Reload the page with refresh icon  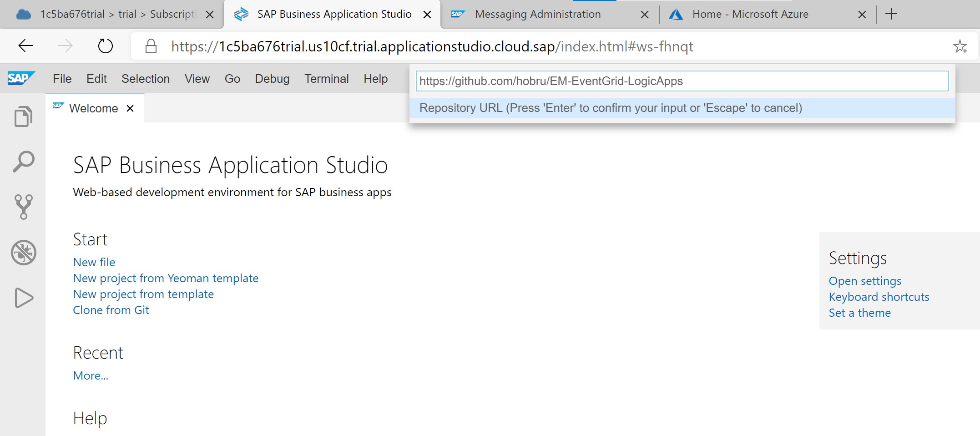pyautogui.click(x=105, y=46)
